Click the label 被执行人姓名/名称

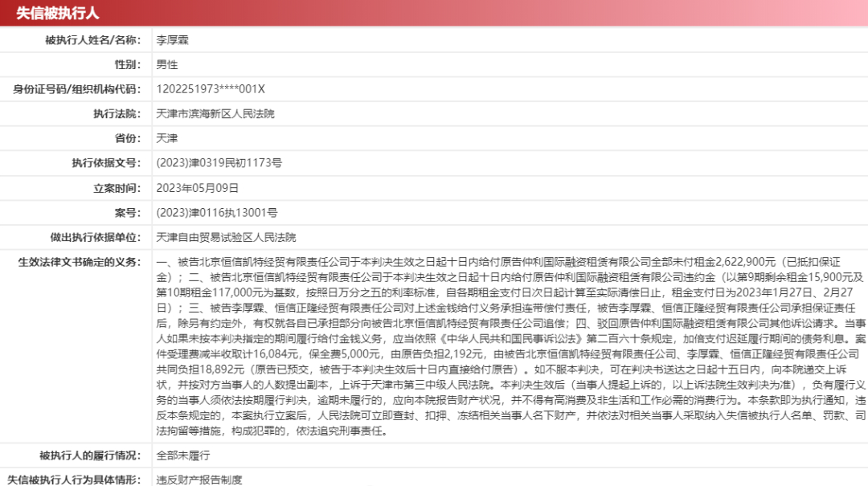point(93,40)
